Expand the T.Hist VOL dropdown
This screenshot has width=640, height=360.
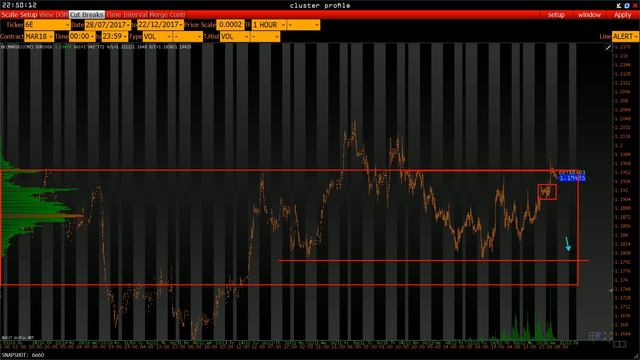(235, 37)
